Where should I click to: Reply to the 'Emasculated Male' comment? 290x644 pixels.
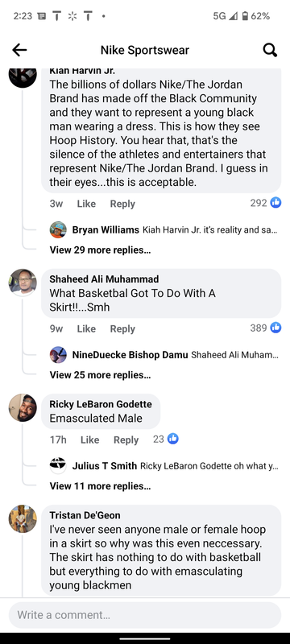126,440
